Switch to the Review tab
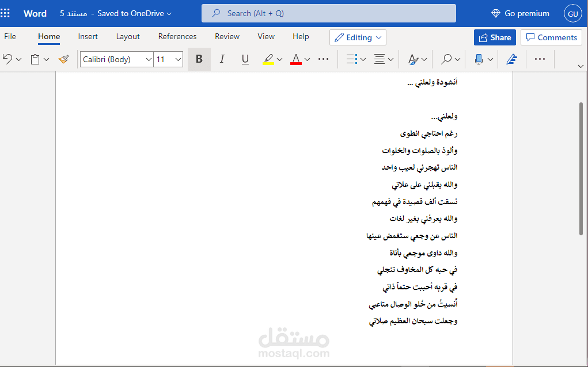The width and height of the screenshot is (588, 367). coord(227,37)
